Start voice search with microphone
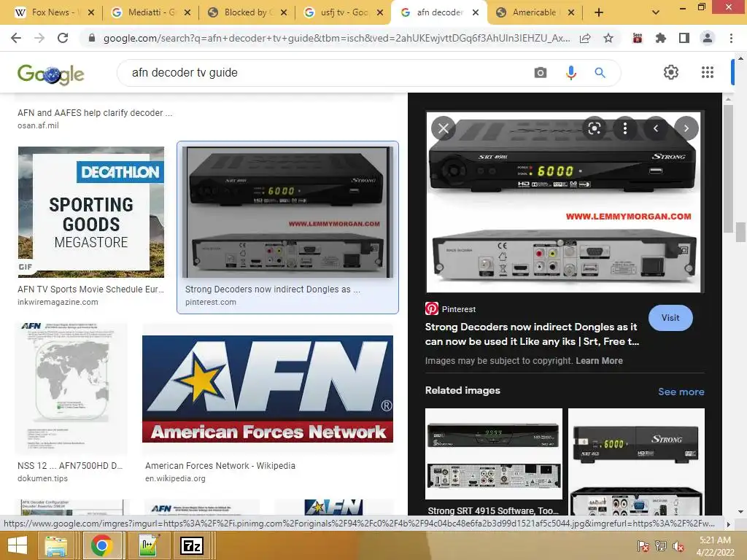747x560 pixels. [x=570, y=73]
